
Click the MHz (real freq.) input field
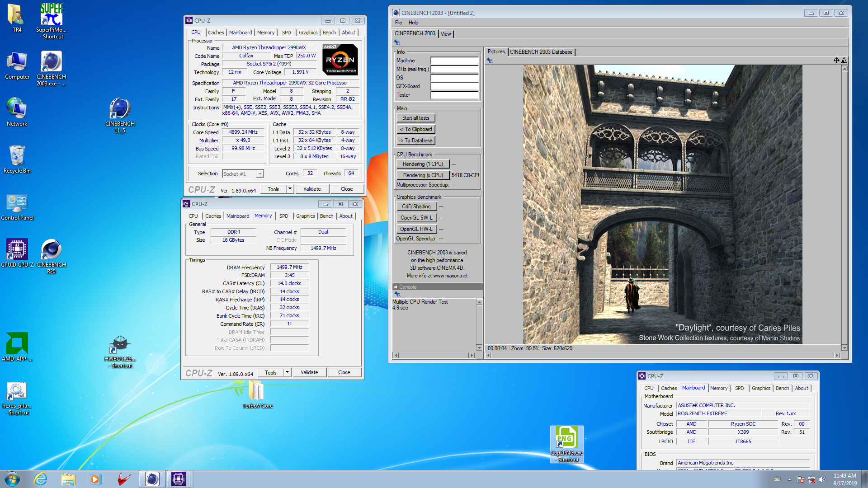[x=454, y=69]
